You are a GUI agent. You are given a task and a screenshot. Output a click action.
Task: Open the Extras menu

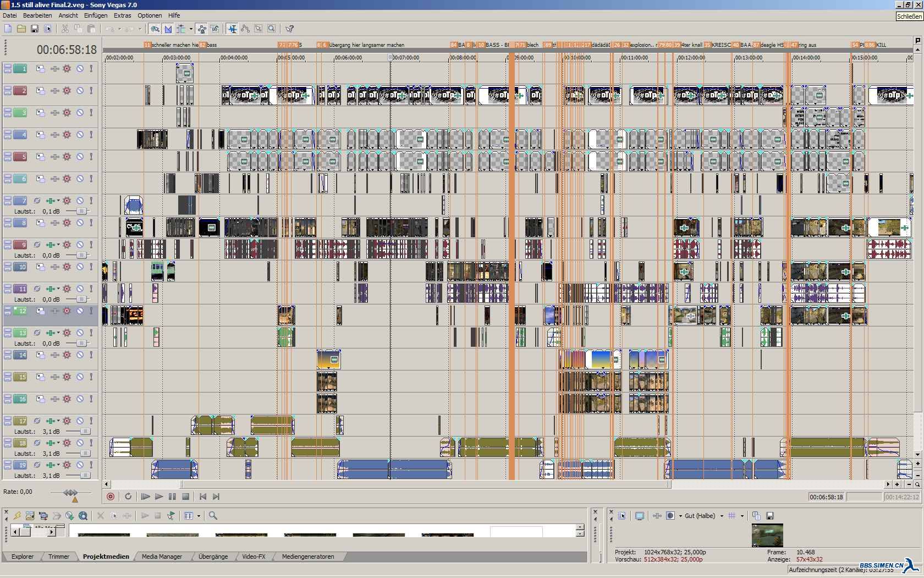[x=122, y=15]
